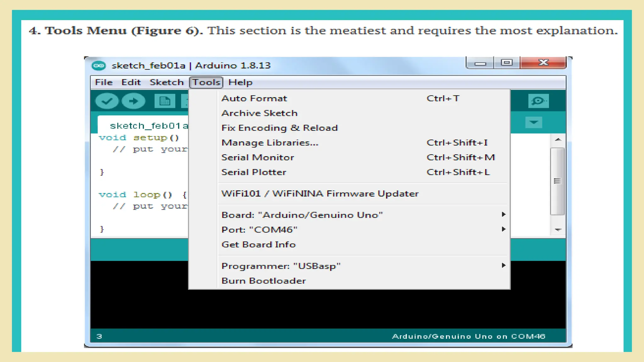The width and height of the screenshot is (644, 362).
Task: Expand the Port submenu arrow
Action: coord(503,229)
